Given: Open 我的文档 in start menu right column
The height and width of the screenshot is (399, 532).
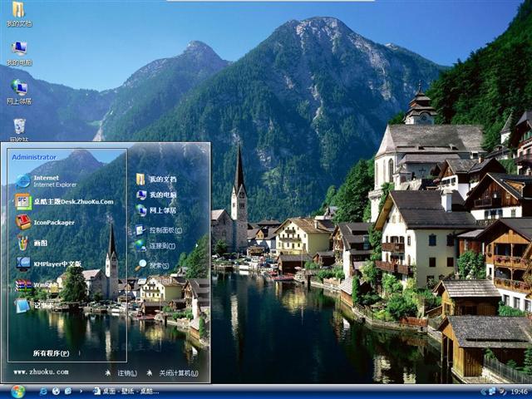Looking at the screenshot, I should coord(156,180).
